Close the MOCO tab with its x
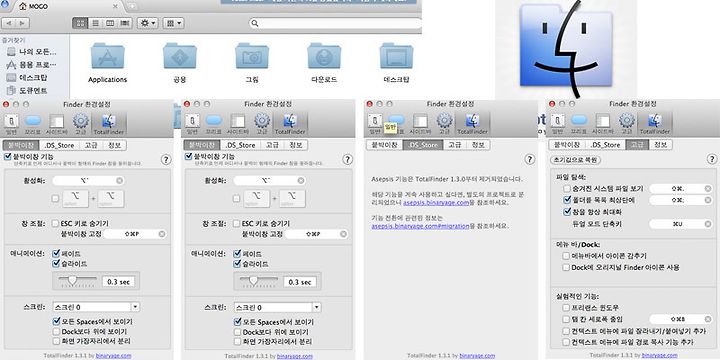The width and height of the screenshot is (720, 360). click(x=115, y=6)
